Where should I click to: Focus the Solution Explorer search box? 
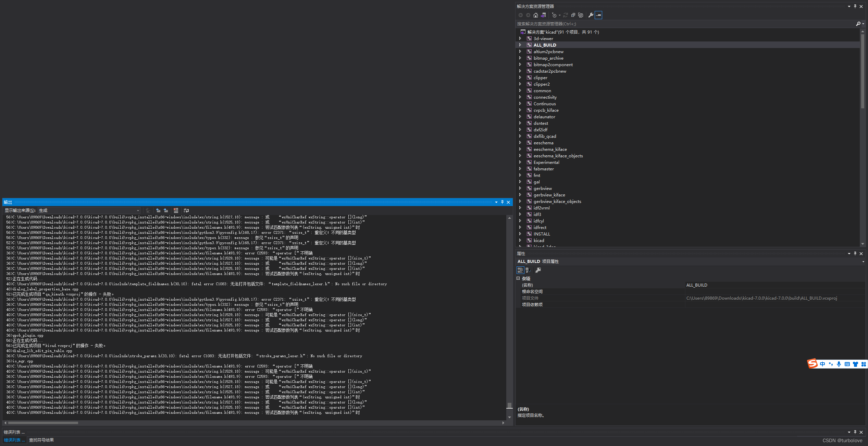[x=685, y=24]
